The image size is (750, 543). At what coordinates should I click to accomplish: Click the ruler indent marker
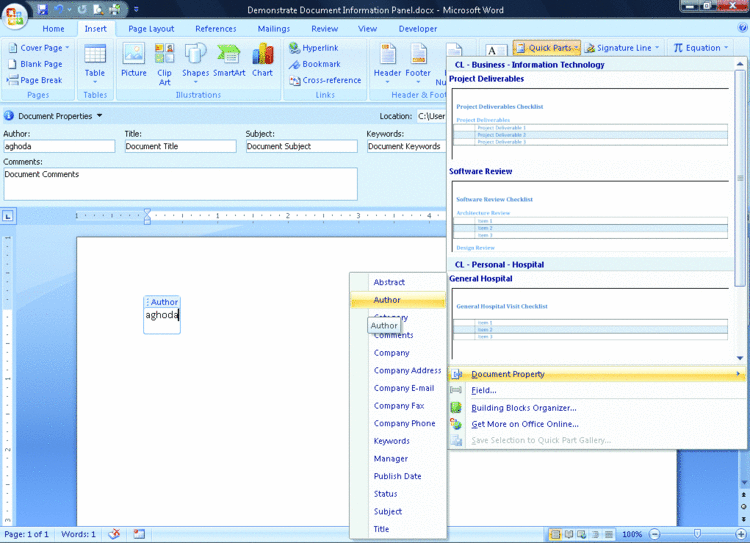click(147, 216)
